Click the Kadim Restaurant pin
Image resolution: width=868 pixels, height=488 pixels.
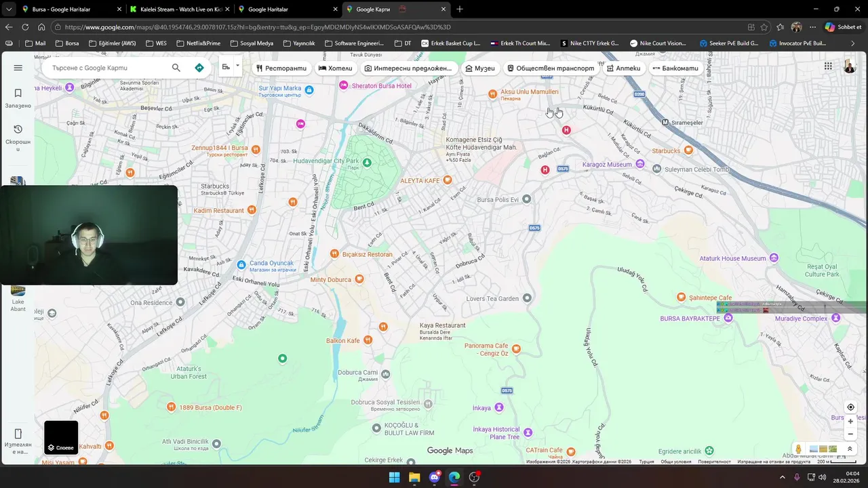point(252,210)
